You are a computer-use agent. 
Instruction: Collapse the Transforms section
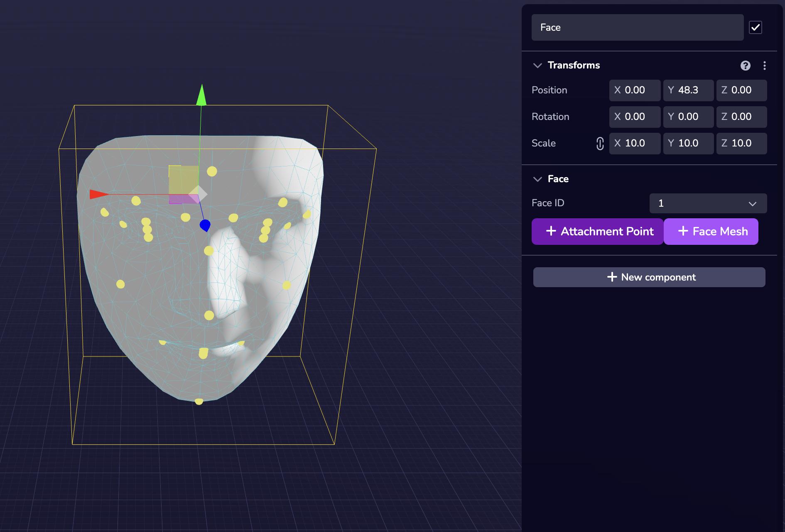click(537, 65)
